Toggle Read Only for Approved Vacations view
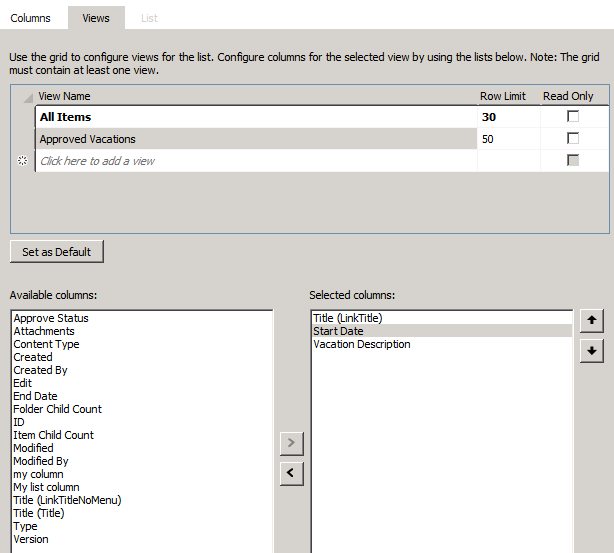 point(573,139)
